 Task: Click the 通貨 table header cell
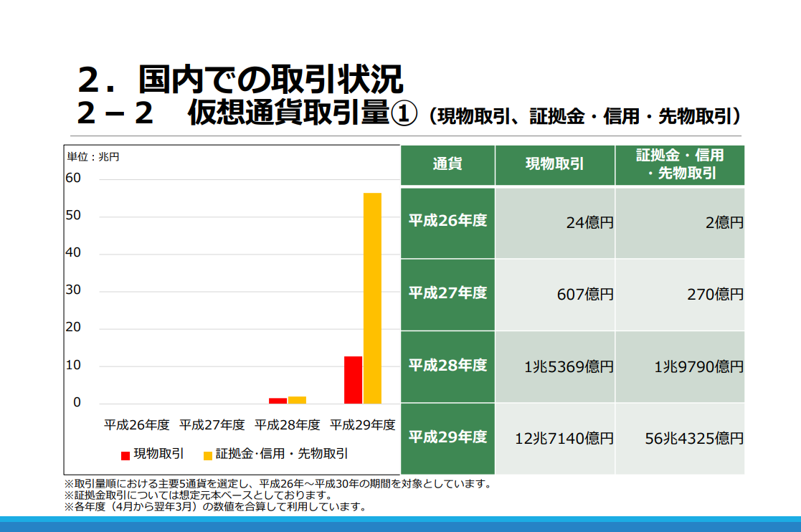click(447, 165)
